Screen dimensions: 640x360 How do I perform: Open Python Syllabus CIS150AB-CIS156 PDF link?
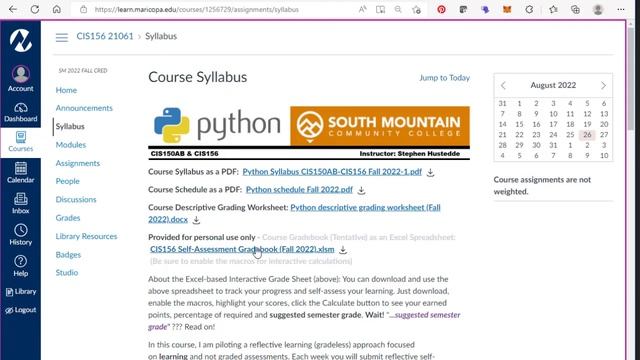point(332,171)
